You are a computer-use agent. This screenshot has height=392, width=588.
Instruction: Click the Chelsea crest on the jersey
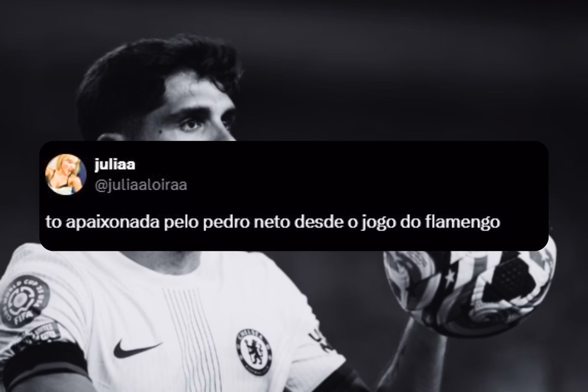click(255, 352)
